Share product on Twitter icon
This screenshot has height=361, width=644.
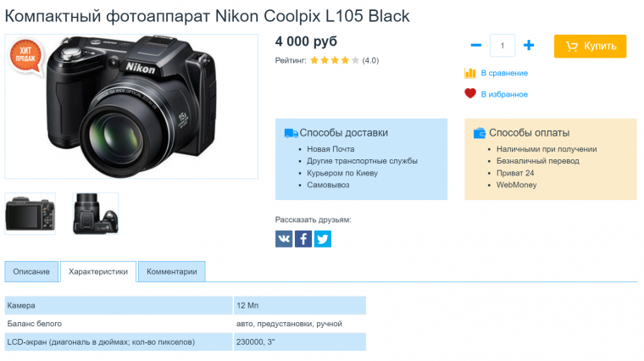pos(323,239)
